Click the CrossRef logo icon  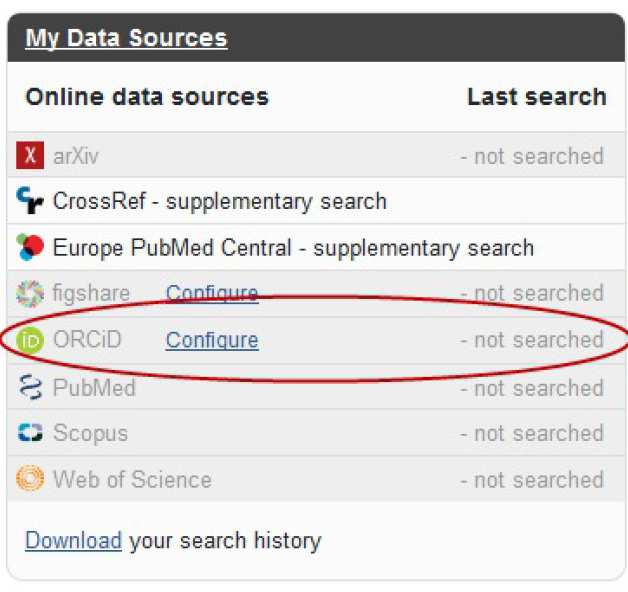point(31,201)
